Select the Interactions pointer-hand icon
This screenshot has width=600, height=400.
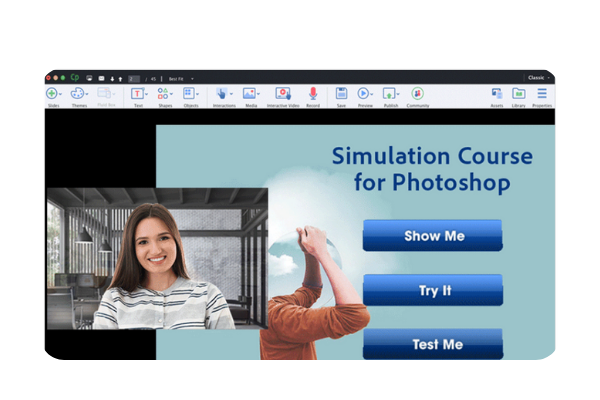point(222,93)
